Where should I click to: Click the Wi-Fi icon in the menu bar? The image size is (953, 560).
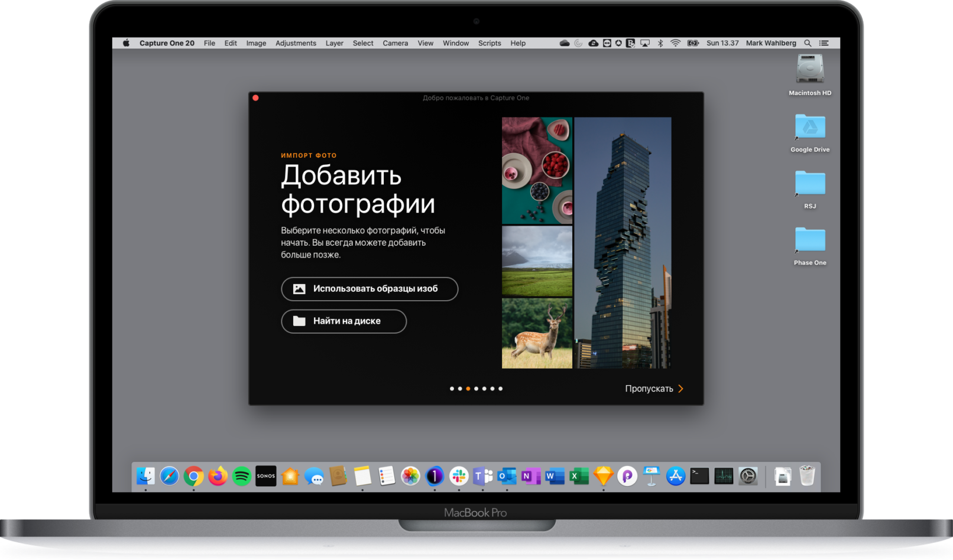click(675, 43)
